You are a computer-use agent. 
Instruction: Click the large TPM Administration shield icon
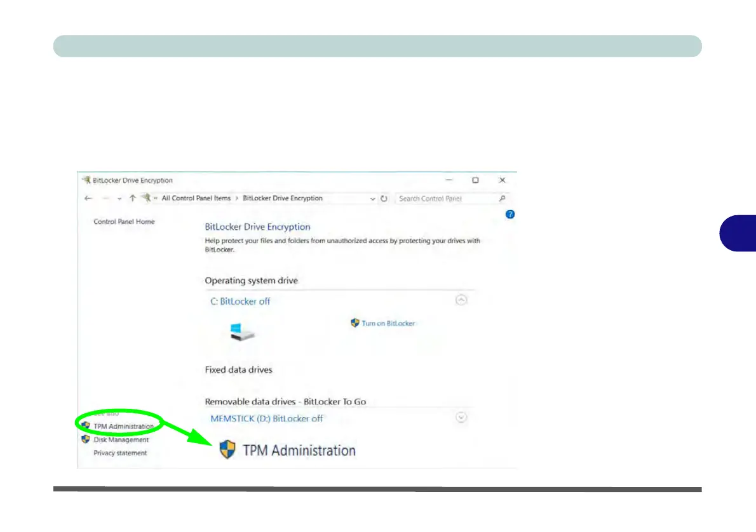click(227, 449)
